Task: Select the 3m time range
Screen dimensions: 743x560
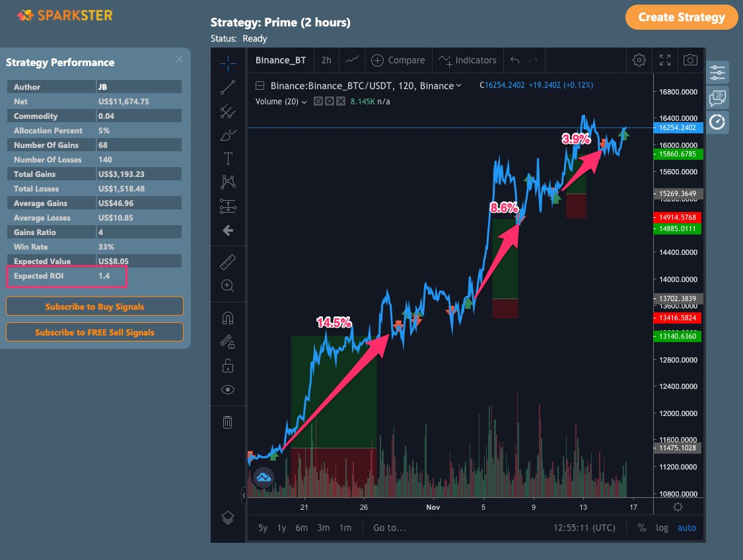Action: (x=324, y=528)
